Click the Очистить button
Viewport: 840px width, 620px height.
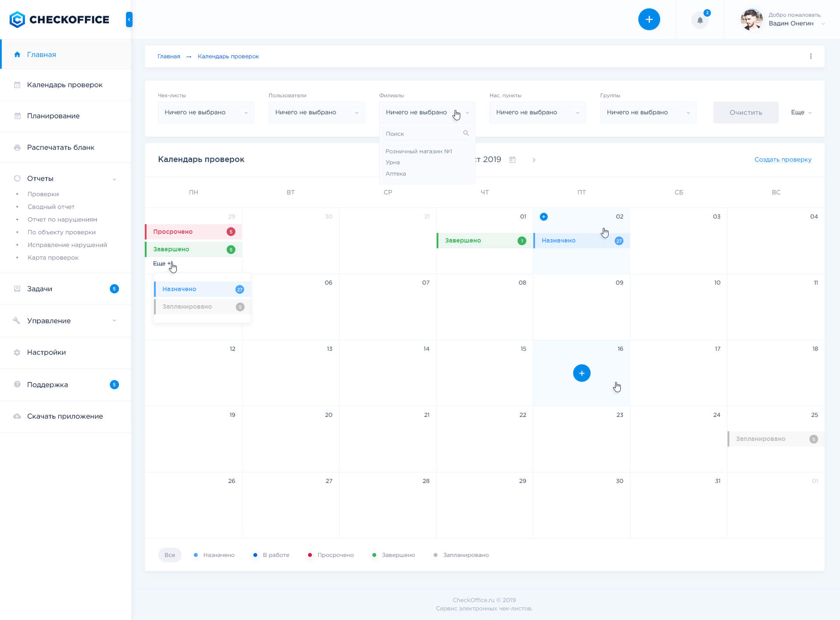pyautogui.click(x=745, y=113)
